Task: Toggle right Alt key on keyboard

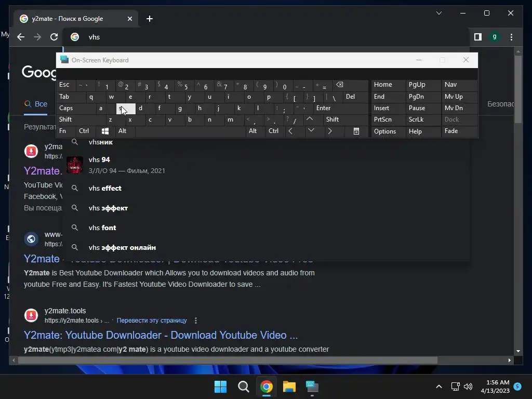Action: pos(256,131)
